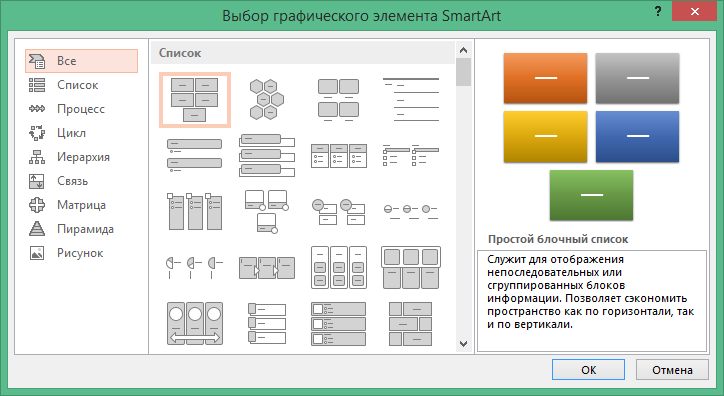Choose the horizontal picture list with three top squares
Screen dimensions: 724x396
coord(410,268)
